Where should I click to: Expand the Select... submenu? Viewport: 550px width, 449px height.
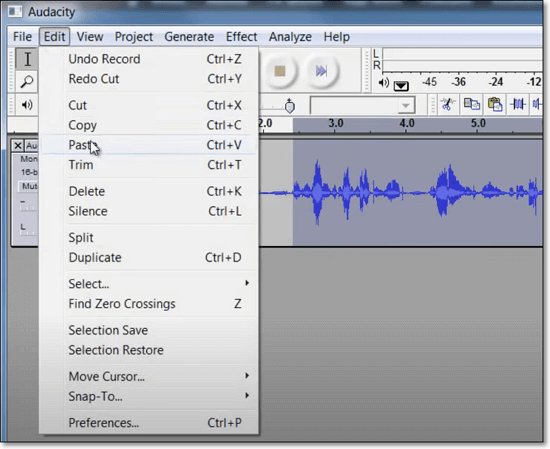click(149, 284)
